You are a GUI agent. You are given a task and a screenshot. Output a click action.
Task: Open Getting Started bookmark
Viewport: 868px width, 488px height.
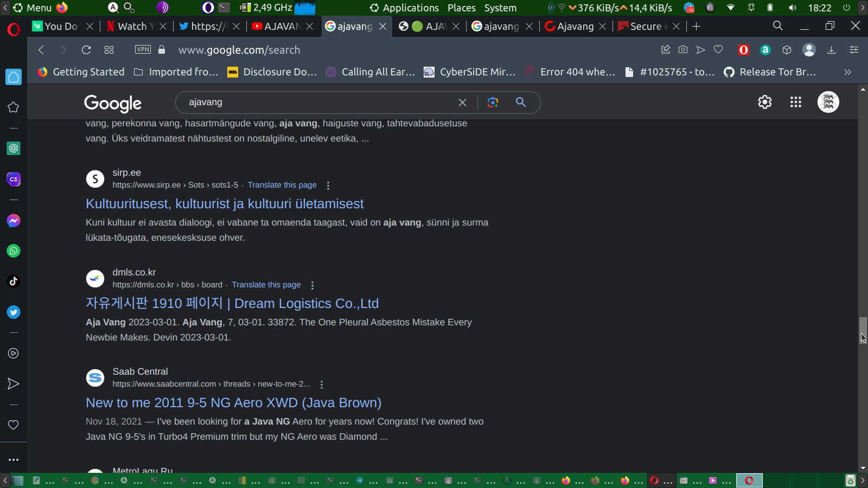point(81,72)
